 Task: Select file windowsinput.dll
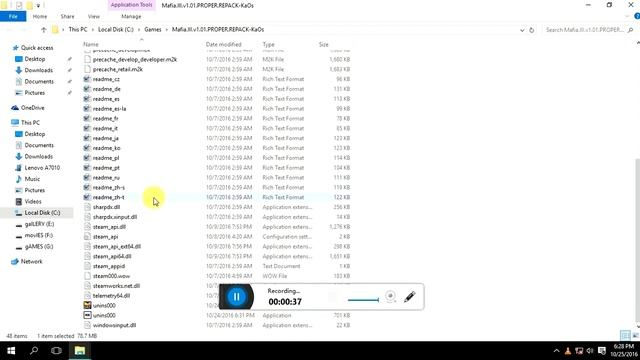[114, 325]
